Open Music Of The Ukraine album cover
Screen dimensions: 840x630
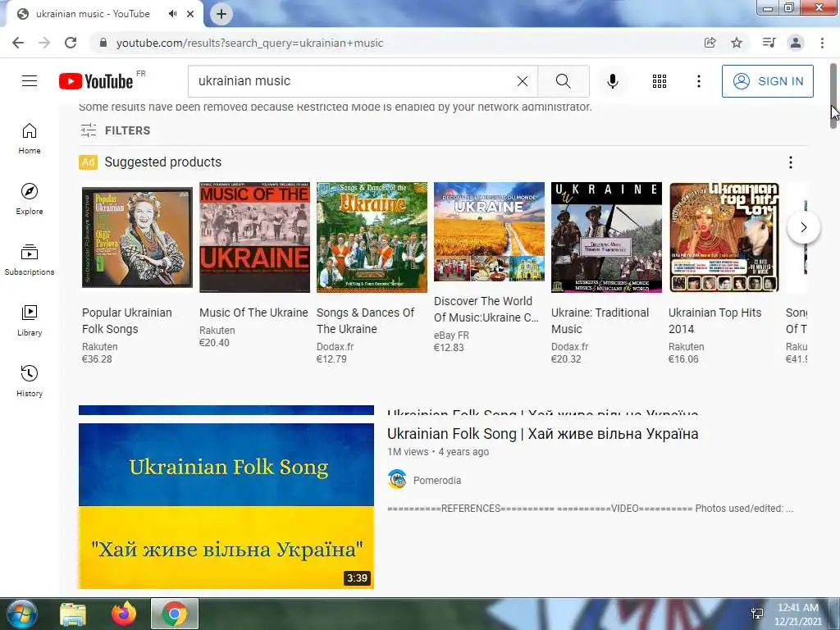(254, 237)
